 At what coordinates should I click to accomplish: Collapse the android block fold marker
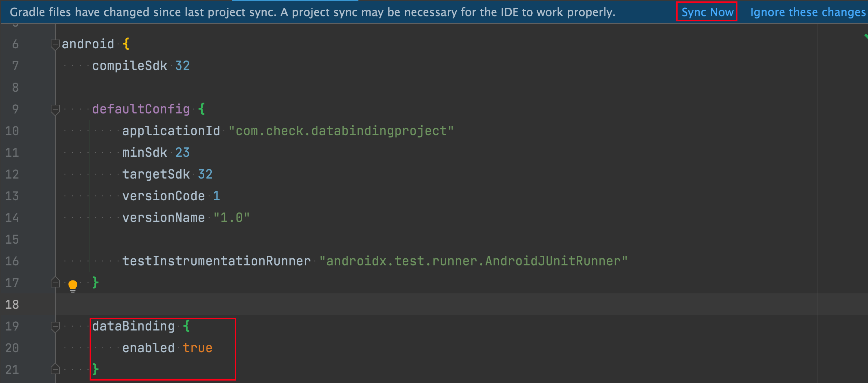click(55, 45)
